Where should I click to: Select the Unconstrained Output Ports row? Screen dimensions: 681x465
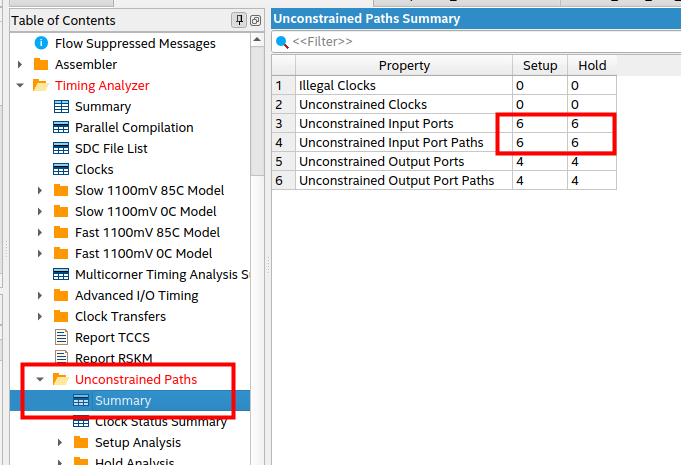click(444, 162)
